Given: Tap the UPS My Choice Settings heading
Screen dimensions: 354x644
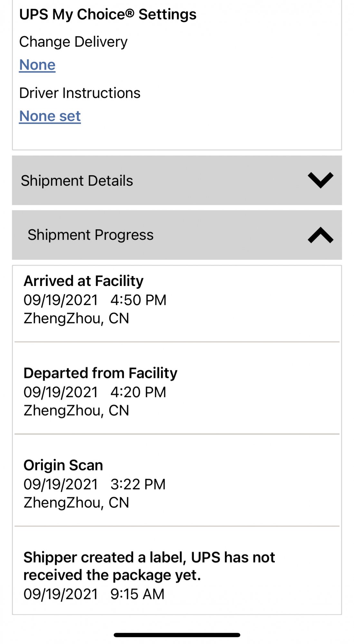Looking at the screenshot, I should click(108, 15).
